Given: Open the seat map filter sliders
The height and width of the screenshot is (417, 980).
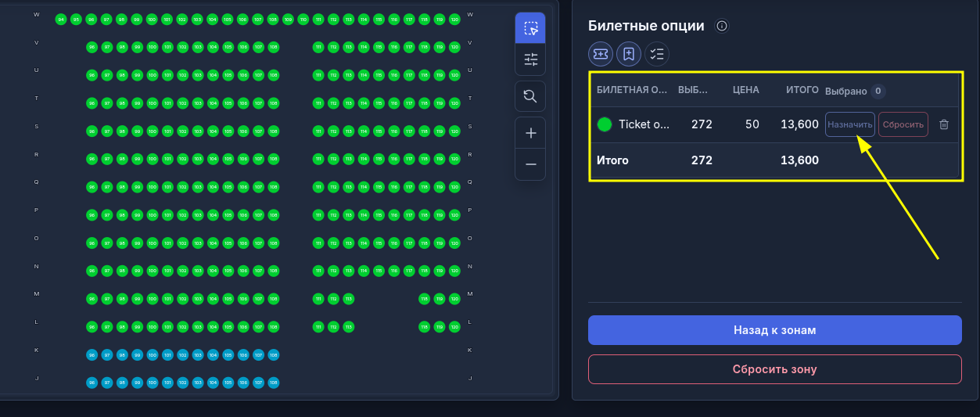Looking at the screenshot, I should click(530, 59).
